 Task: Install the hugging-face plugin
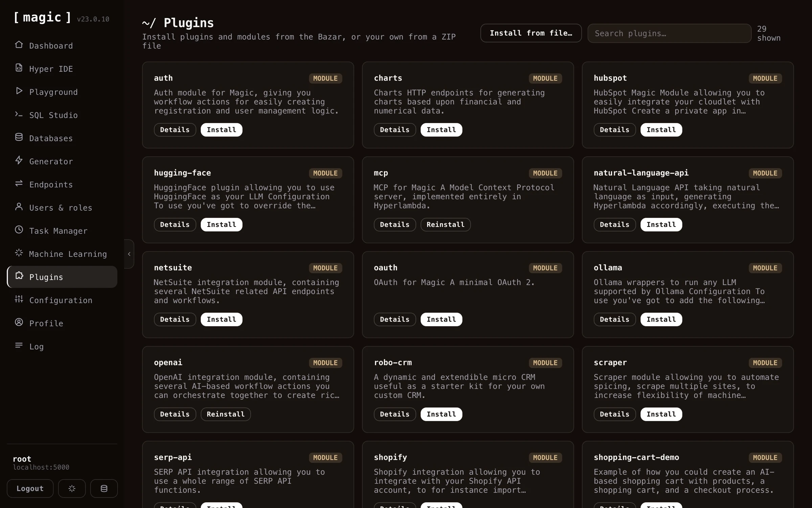pos(221,225)
